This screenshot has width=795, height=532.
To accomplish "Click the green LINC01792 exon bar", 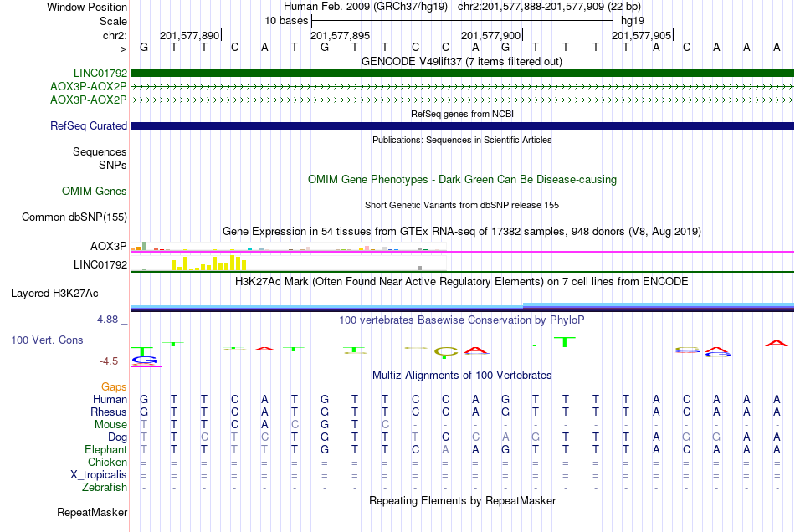I will pyautogui.click(x=462, y=73).
